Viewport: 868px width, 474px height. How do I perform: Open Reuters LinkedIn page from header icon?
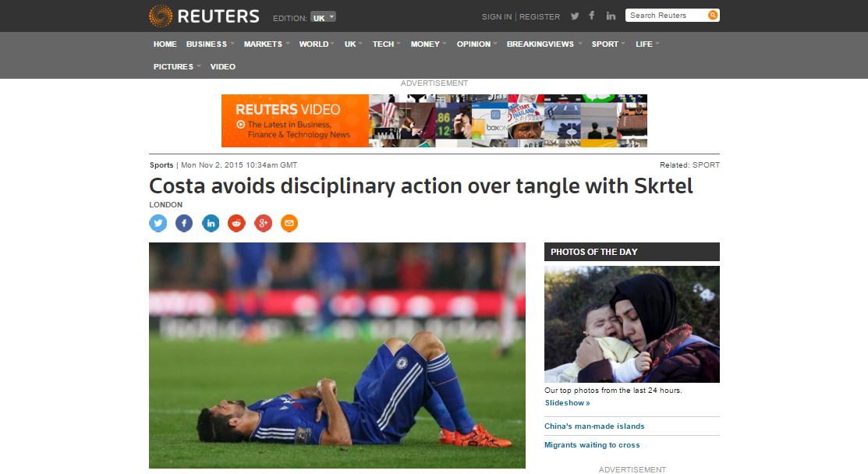click(611, 16)
